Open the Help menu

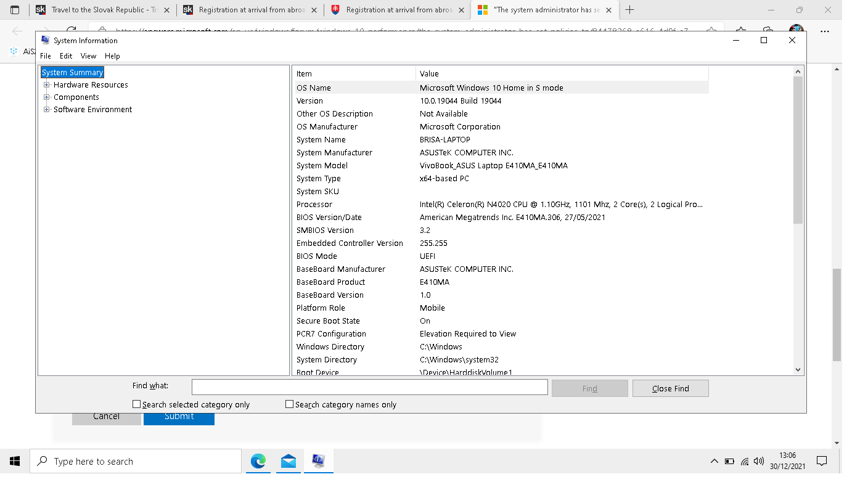pos(112,55)
